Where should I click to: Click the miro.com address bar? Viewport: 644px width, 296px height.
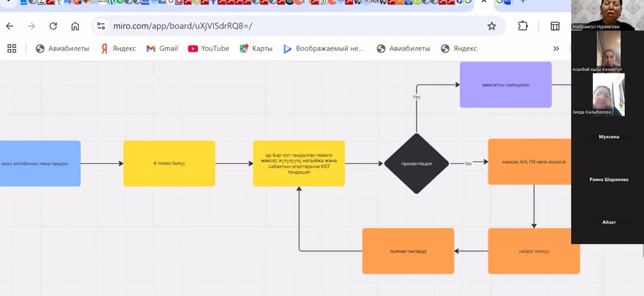tap(282, 26)
